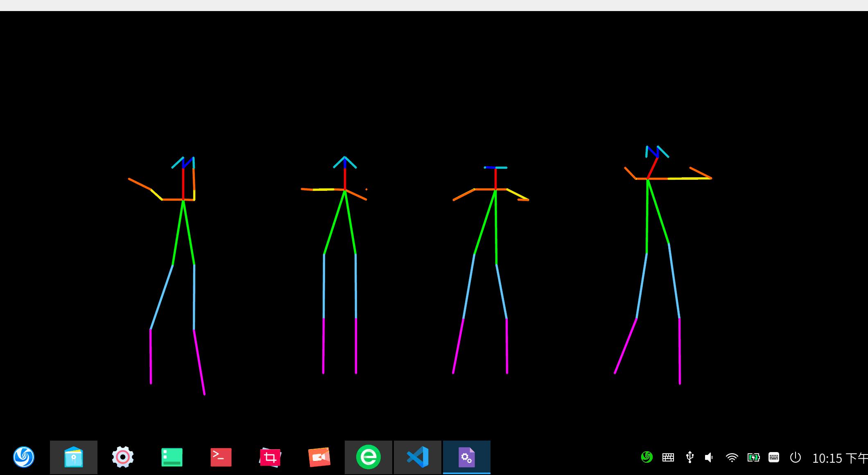Viewport: 868px width, 475px height.
Task: Click the battery charging indicator
Action: coord(753,457)
